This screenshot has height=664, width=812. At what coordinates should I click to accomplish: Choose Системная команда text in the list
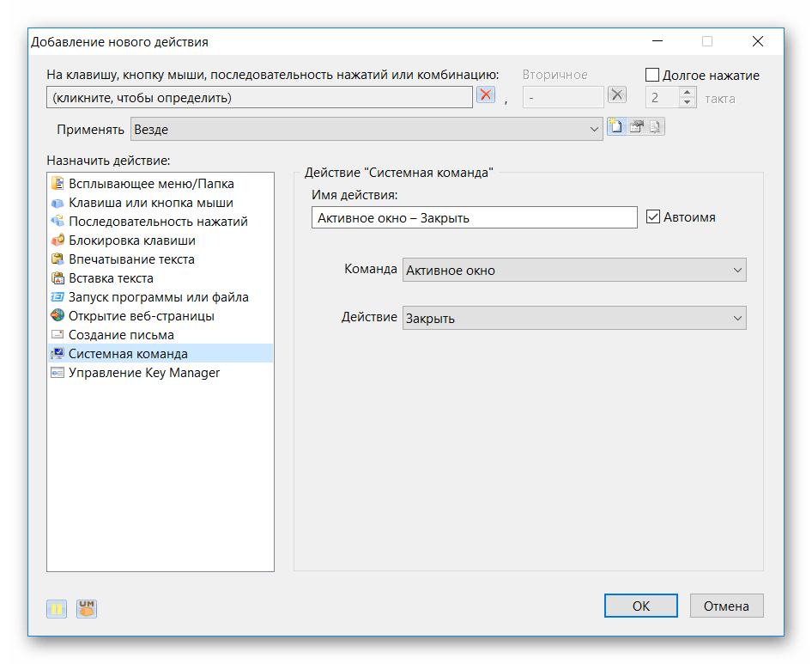[128, 354]
